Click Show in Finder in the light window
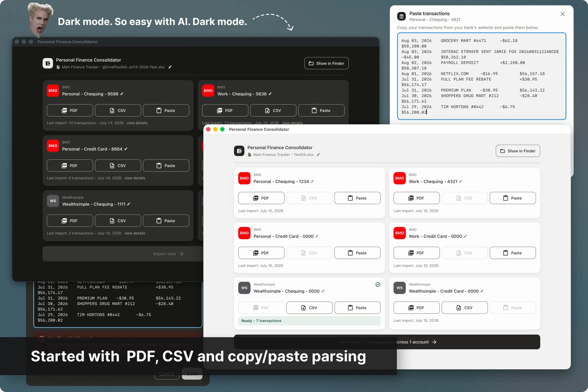Screen dimensions: 588x392 tap(518, 151)
